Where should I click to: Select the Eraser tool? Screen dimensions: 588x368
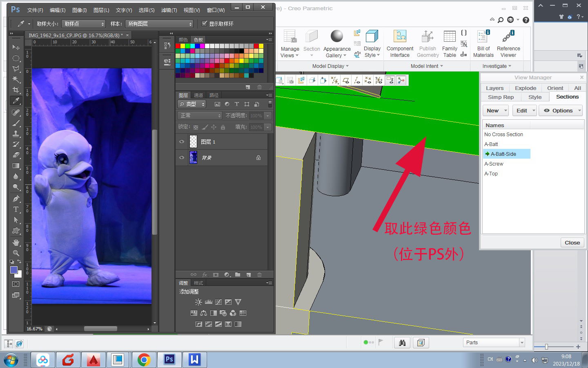(16, 155)
